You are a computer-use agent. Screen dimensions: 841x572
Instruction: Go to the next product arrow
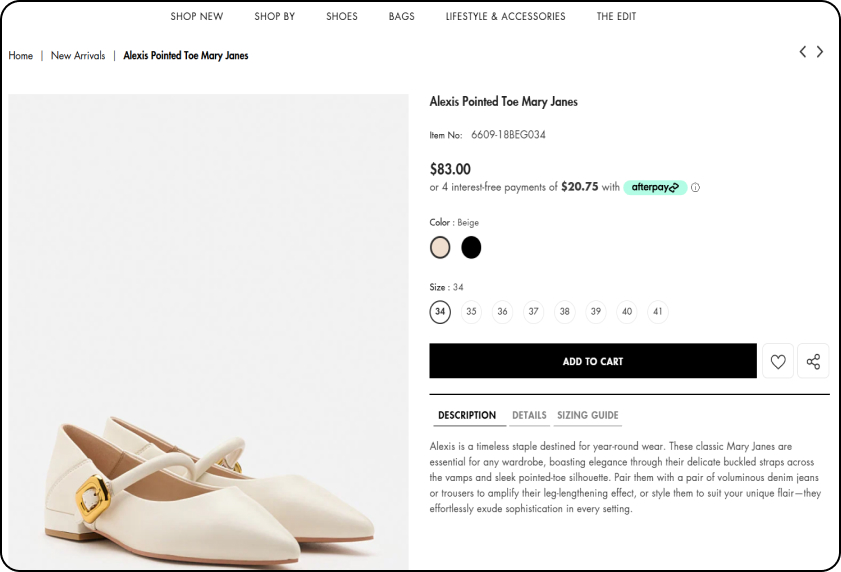tap(820, 52)
